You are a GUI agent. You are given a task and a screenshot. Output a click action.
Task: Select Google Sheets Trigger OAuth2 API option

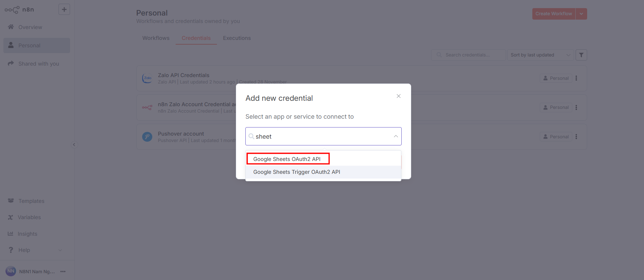pyautogui.click(x=297, y=172)
